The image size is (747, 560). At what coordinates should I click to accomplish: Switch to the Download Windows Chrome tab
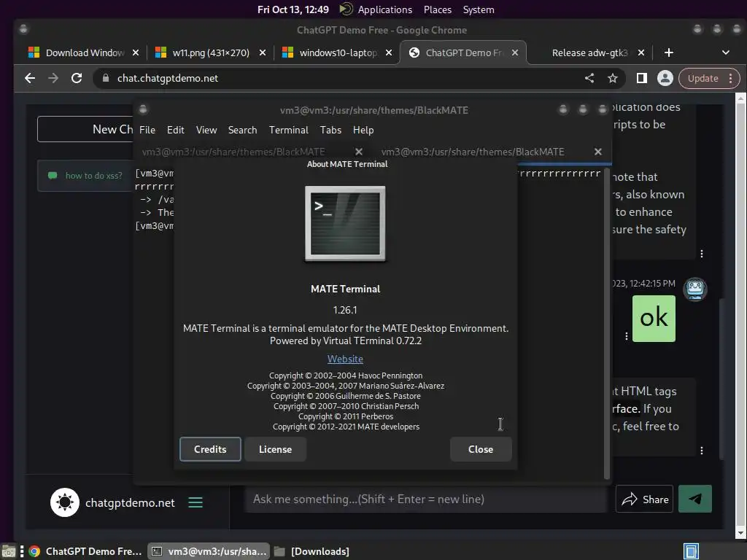(x=85, y=52)
